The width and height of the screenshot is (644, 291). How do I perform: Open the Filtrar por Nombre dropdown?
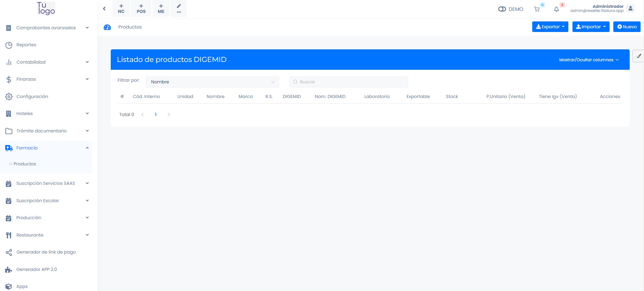212,82
